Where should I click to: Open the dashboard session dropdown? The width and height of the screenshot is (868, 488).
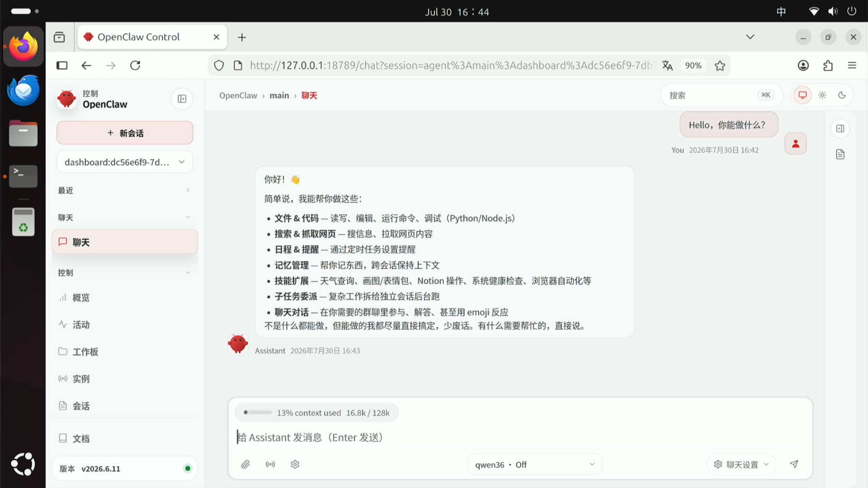125,162
